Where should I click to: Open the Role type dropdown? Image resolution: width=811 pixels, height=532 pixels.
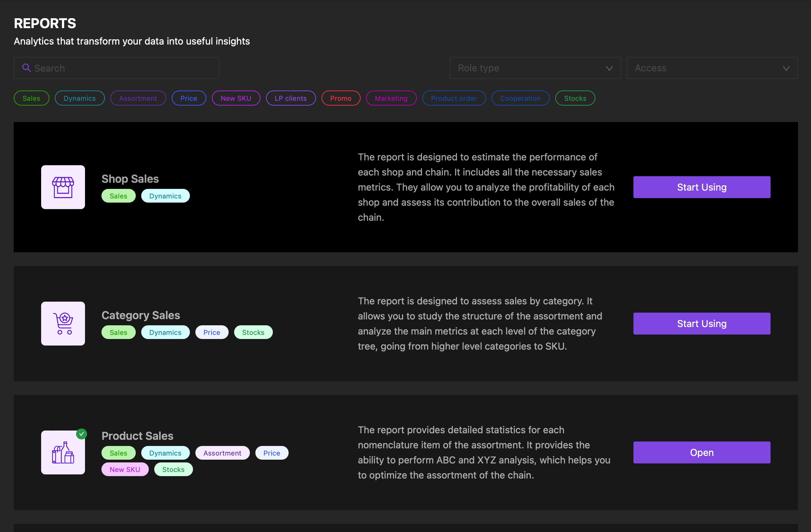(535, 68)
